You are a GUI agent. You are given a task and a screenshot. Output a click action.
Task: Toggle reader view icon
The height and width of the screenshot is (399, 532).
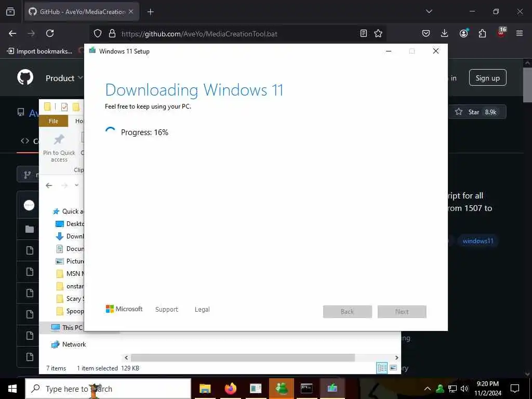pos(363,33)
